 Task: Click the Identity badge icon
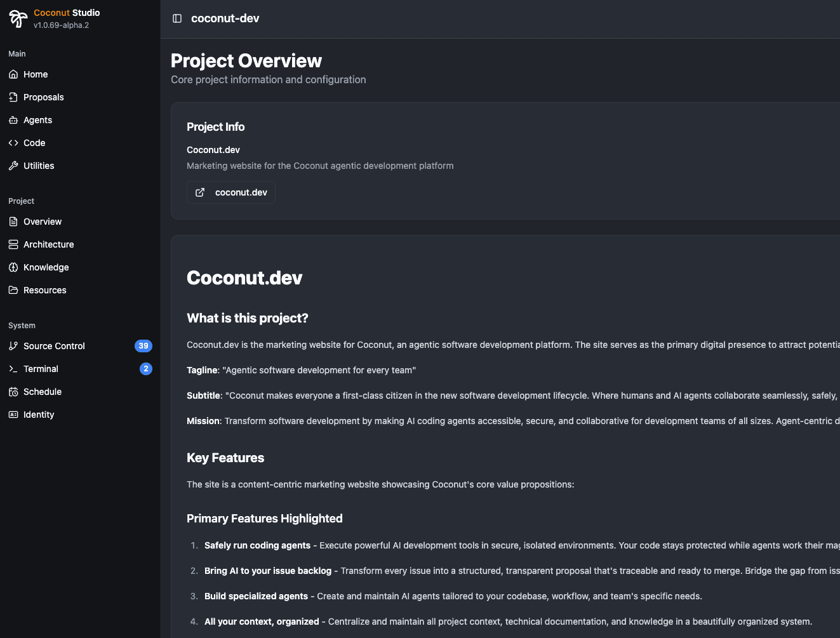point(13,414)
